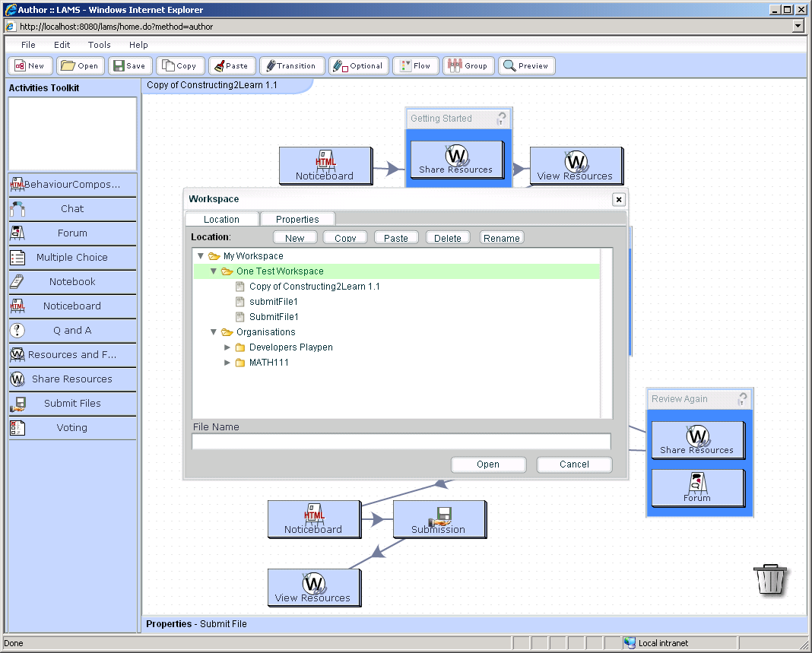This screenshot has width=812, height=653.
Task: Select the submitFile1 file in the tree
Action: [274, 302]
